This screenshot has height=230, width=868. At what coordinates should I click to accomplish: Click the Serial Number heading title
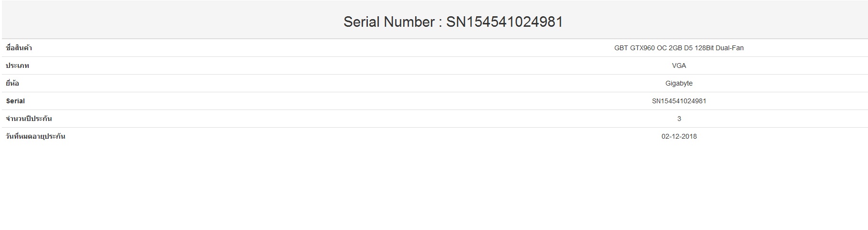[453, 22]
